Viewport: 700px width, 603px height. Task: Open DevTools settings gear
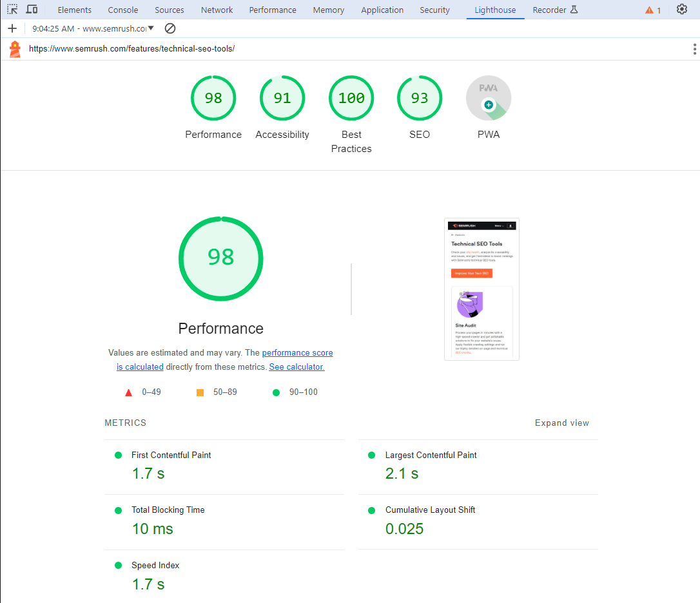682,10
